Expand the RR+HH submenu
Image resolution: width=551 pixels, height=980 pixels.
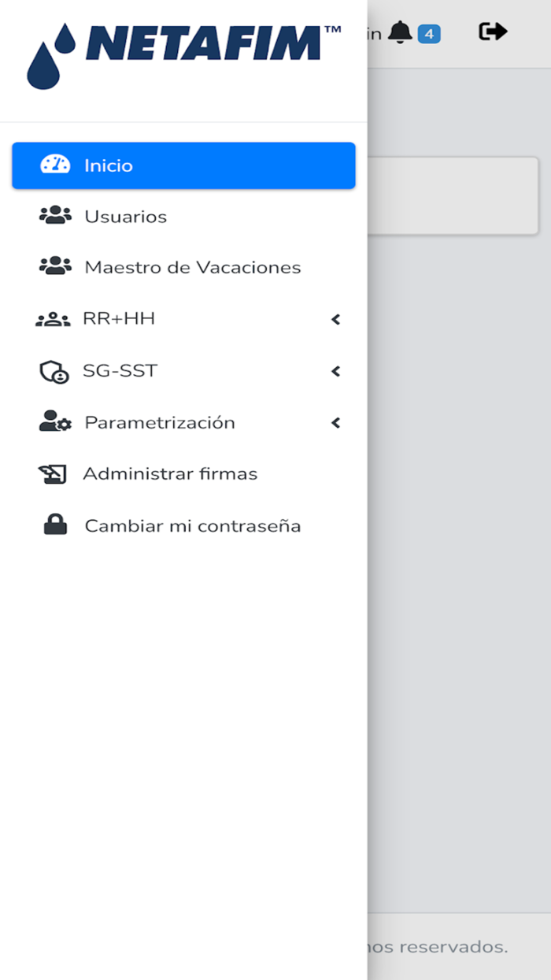335,319
